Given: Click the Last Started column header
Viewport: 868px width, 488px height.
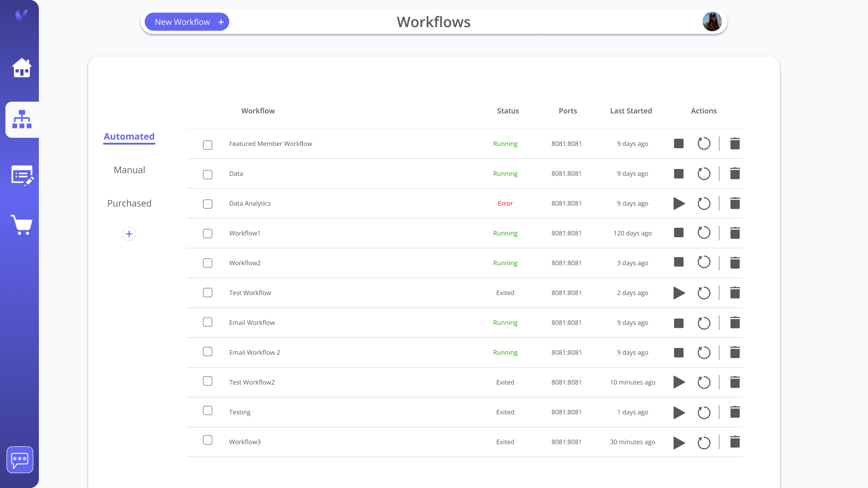Looking at the screenshot, I should pos(631,111).
